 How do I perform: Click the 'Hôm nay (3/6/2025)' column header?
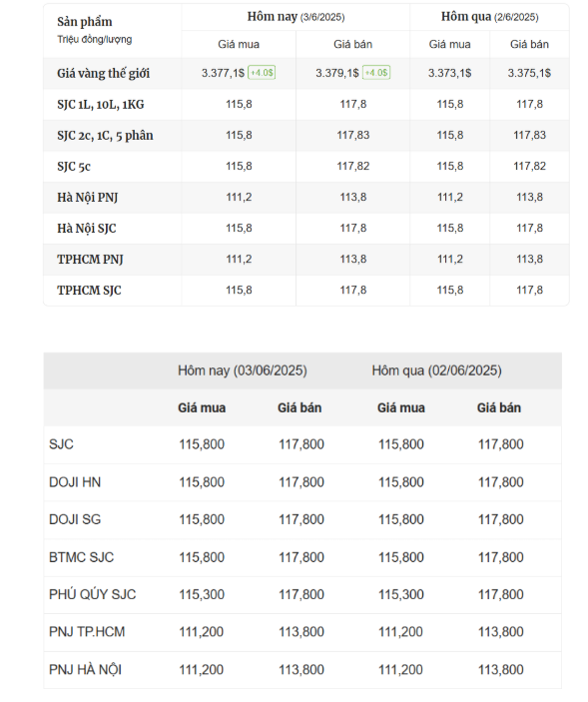295,17
